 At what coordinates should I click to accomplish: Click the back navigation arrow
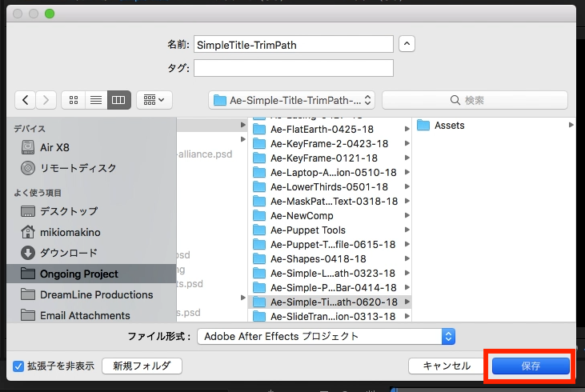click(26, 100)
